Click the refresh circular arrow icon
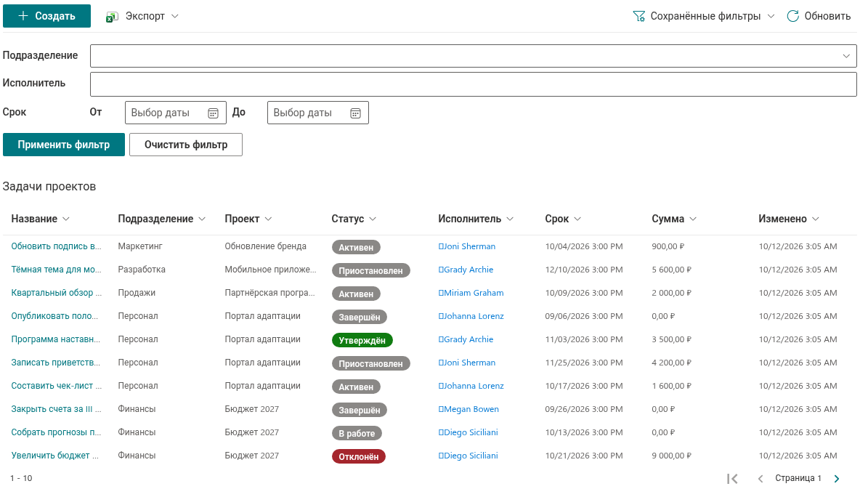Viewport: 868px width, 489px height. click(792, 16)
